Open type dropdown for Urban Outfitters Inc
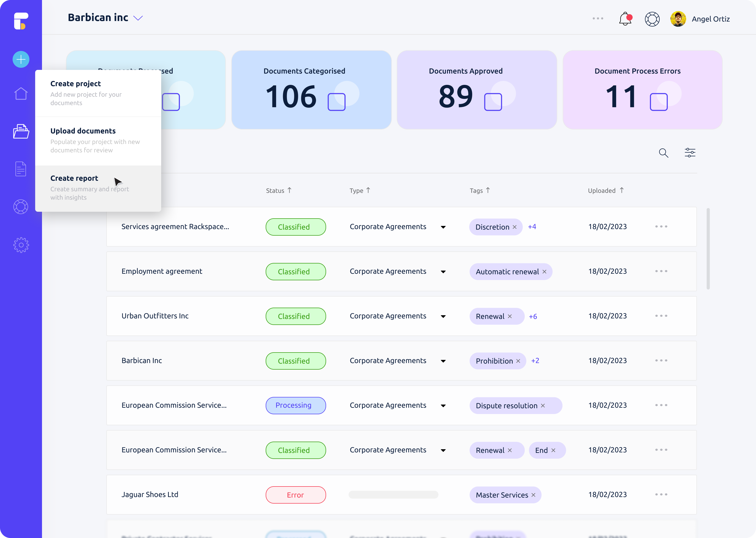This screenshot has width=756, height=538. [x=443, y=317]
